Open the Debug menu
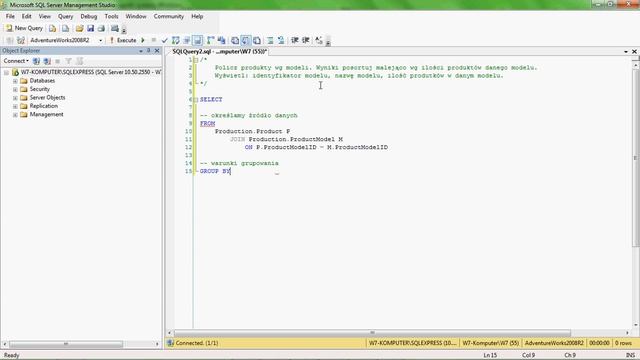640x360 pixels. [x=89, y=16]
